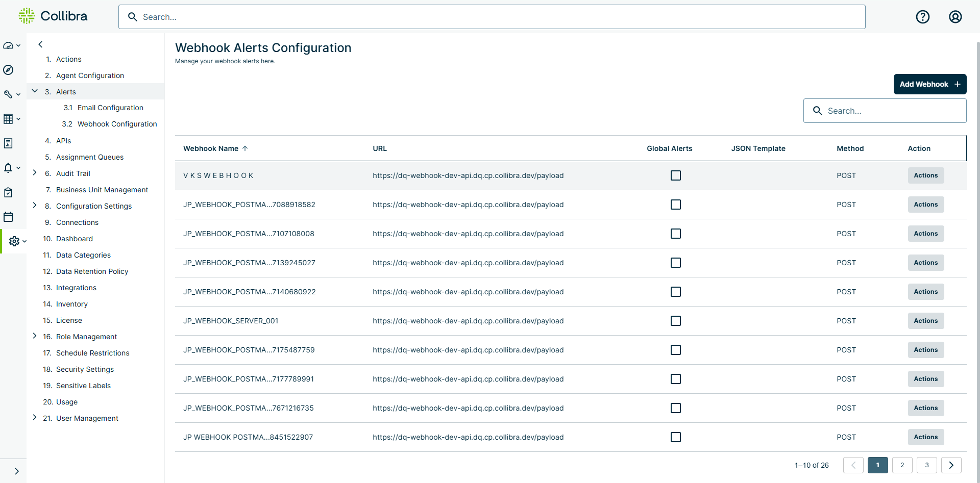This screenshot has width=980, height=483.
Task: Expand the User Management section
Action: tap(34, 418)
